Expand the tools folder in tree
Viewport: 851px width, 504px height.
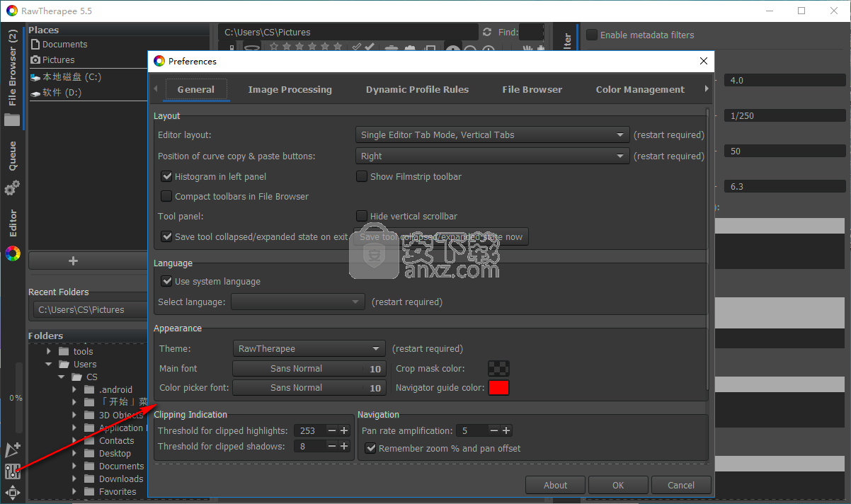(49, 351)
